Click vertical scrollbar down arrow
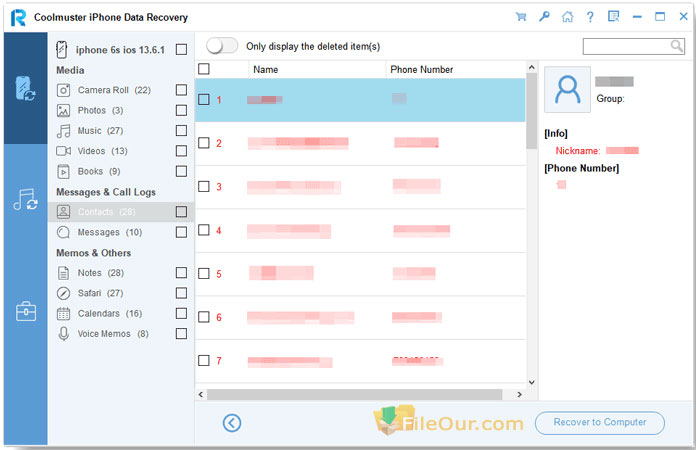Image resolution: width=696 pixels, height=450 pixels. click(x=532, y=383)
